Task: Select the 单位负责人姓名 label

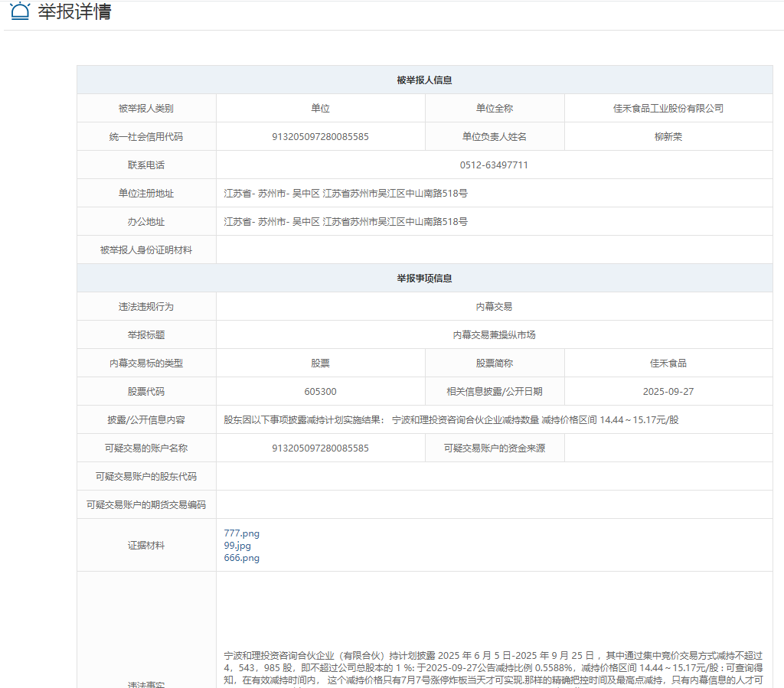Action: [x=495, y=137]
